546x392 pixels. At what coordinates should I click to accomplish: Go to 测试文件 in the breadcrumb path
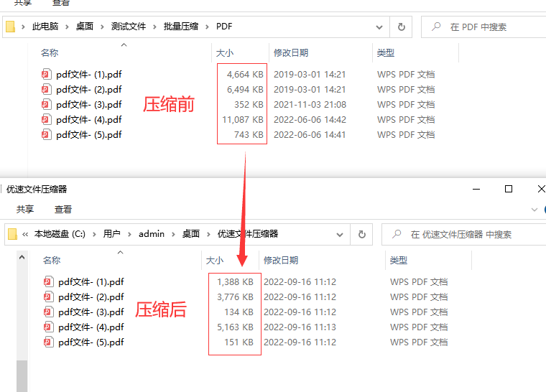pyautogui.click(x=129, y=27)
